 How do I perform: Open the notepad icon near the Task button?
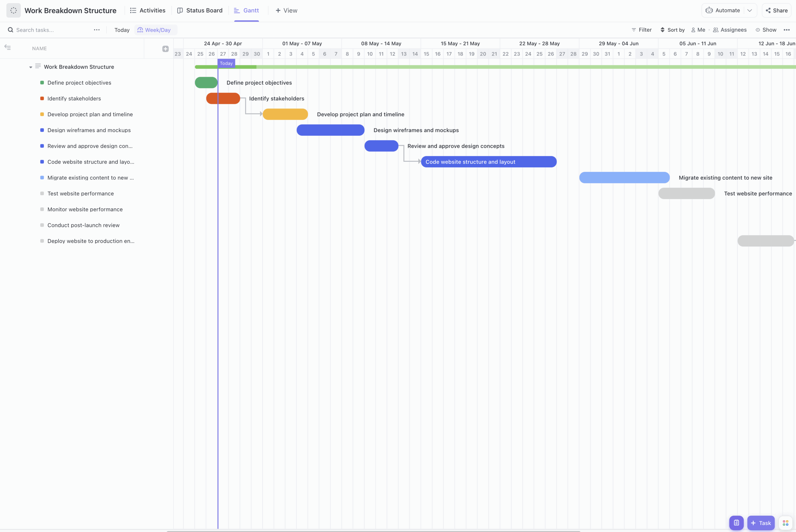coord(736,523)
